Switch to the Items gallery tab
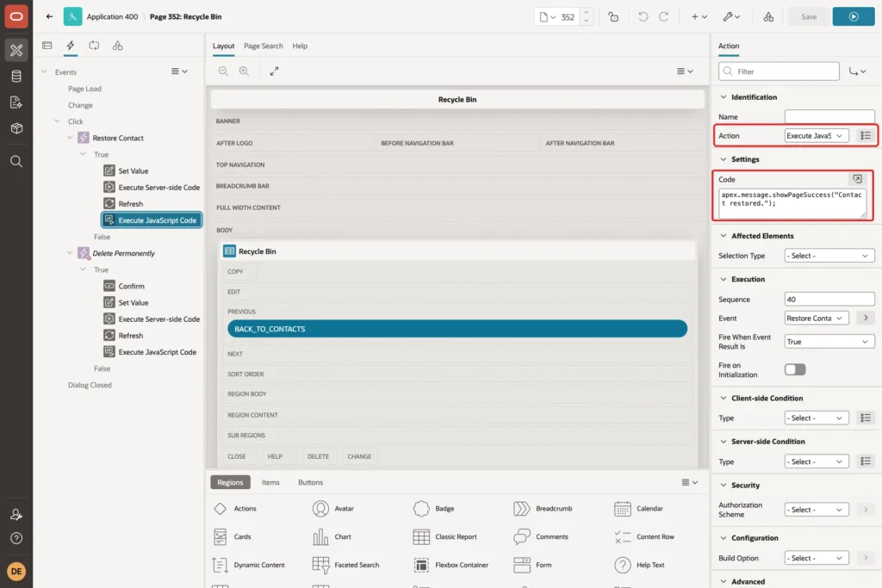This screenshot has width=882, height=588. tap(270, 482)
